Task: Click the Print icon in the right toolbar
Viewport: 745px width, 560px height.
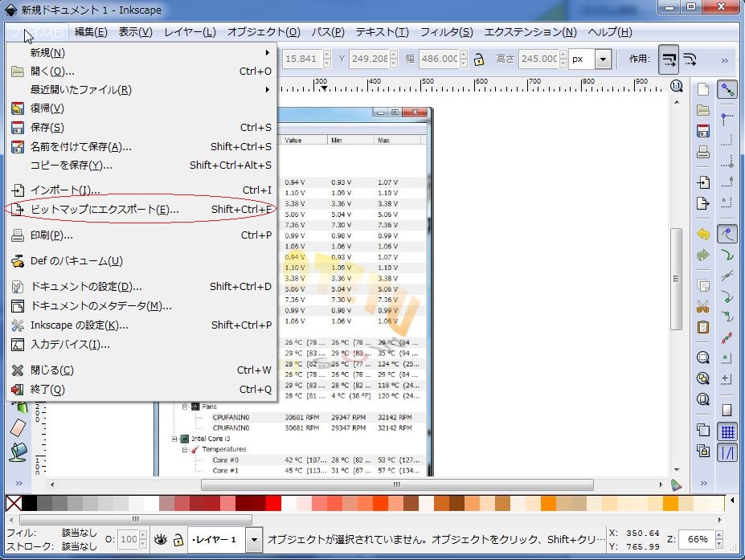Action: pos(703,152)
